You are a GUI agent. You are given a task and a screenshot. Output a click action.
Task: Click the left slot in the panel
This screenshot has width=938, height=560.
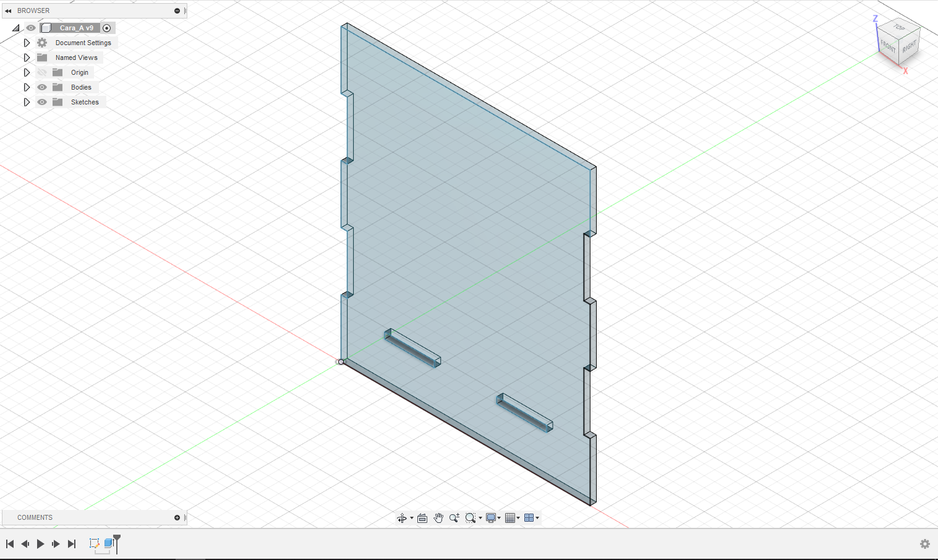tap(412, 348)
